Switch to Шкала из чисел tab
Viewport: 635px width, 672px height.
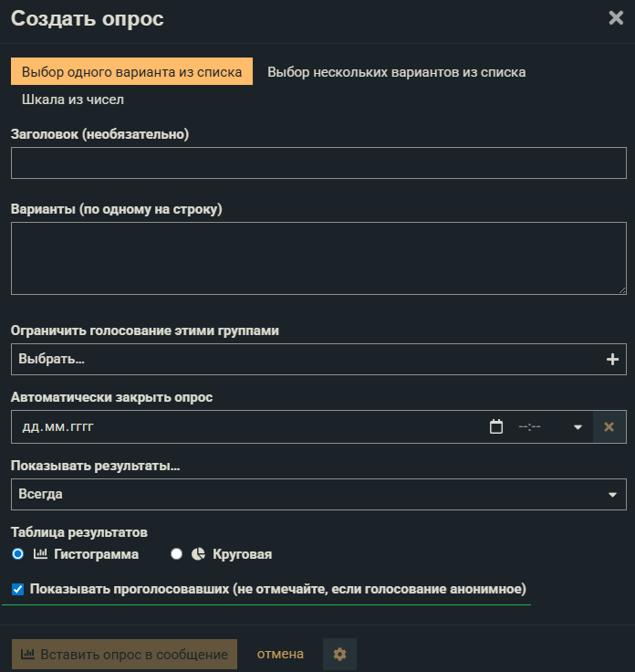coord(73,100)
